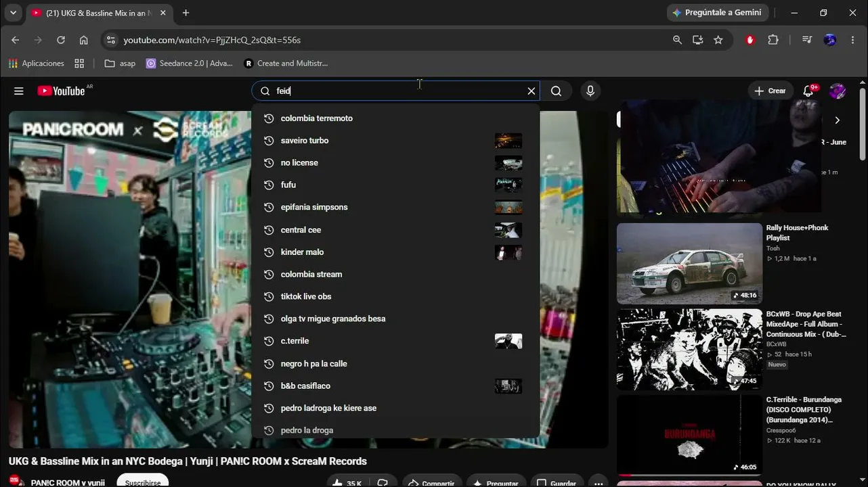This screenshot has height=487, width=868.
Task: Open the Cresspoo6 channel link
Action: pos(781,430)
